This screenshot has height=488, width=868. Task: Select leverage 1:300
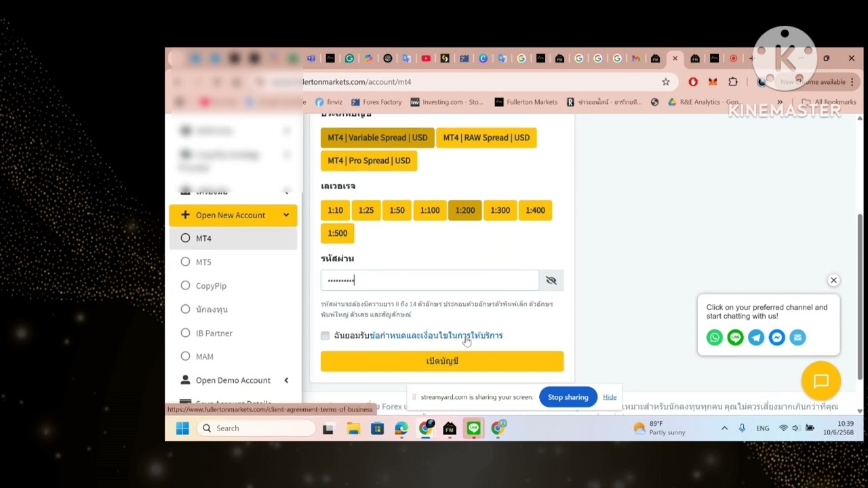coord(500,210)
